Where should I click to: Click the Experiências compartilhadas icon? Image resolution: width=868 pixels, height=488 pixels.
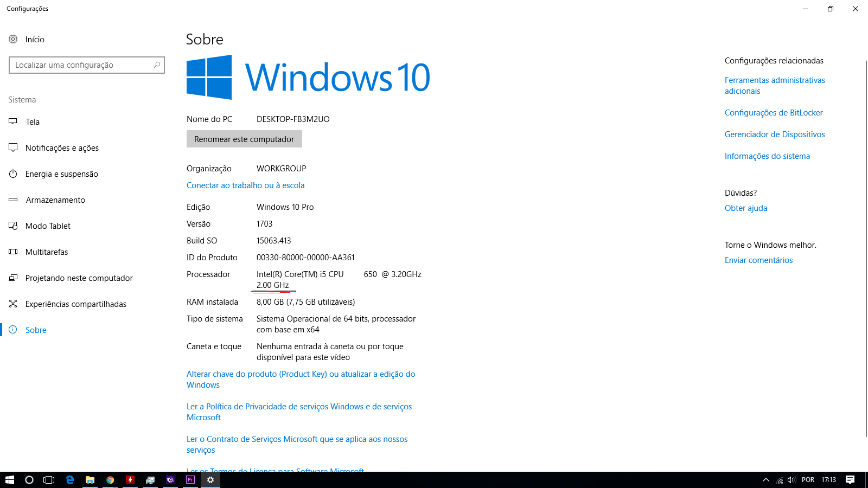click(13, 304)
